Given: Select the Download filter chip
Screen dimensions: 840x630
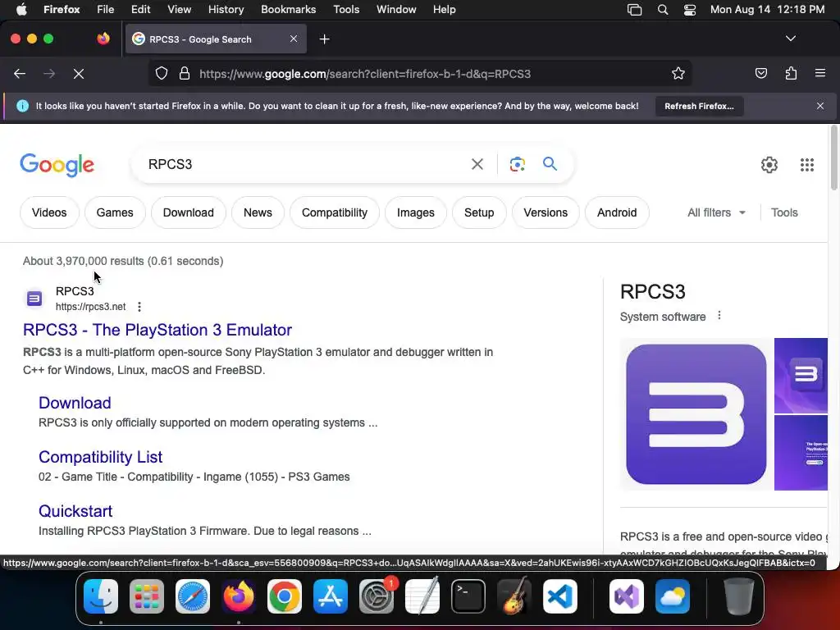Looking at the screenshot, I should pos(188,212).
